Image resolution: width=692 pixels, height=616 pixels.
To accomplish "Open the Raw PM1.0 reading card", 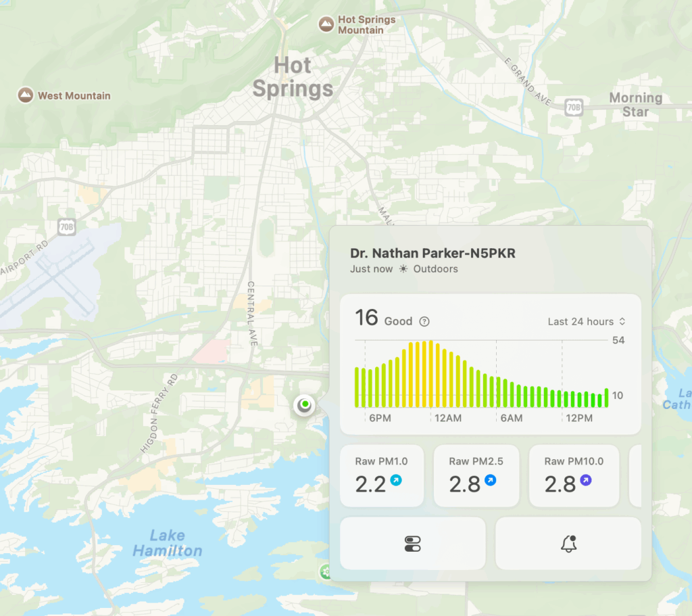I will (x=382, y=475).
